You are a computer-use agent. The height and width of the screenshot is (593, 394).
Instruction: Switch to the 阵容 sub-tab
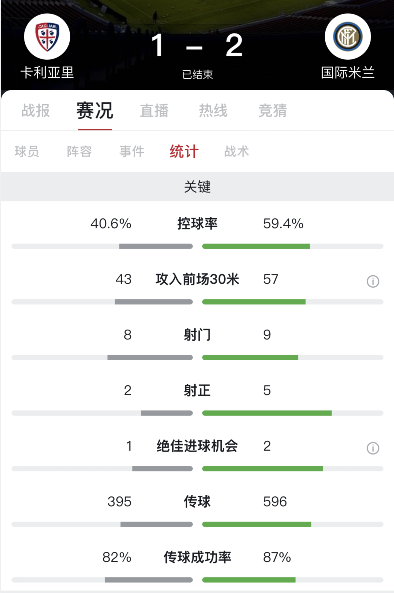point(79,152)
